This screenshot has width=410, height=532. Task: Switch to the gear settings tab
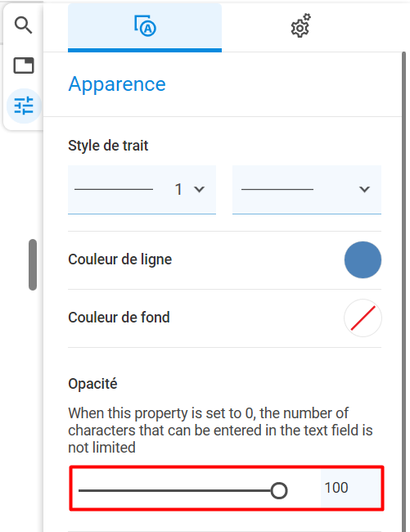point(300,26)
